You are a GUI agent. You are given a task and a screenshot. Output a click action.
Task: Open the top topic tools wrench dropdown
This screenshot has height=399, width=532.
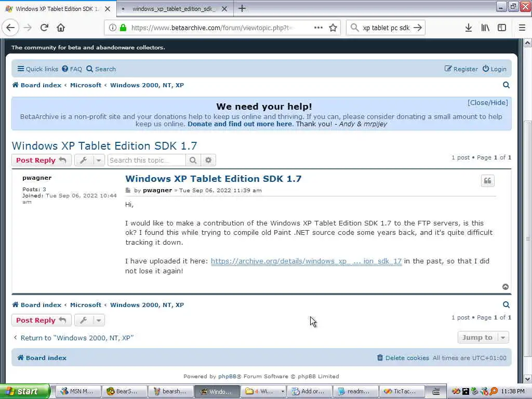point(89,160)
